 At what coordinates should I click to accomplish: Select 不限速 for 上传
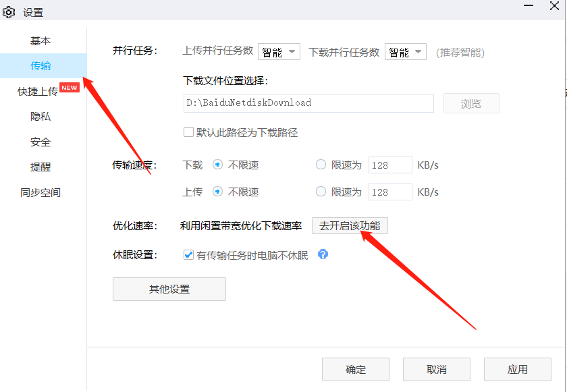pyautogui.click(x=217, y=192)
